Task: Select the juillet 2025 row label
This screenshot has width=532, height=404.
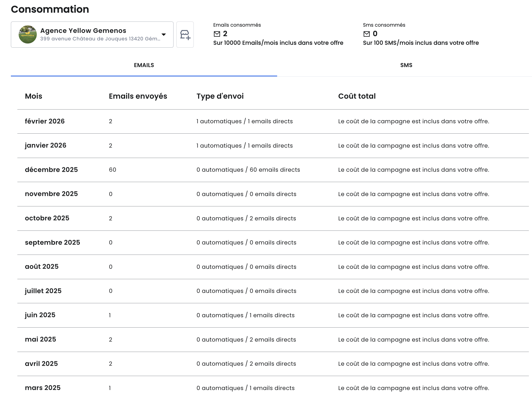Action: [x=43, y=291]
